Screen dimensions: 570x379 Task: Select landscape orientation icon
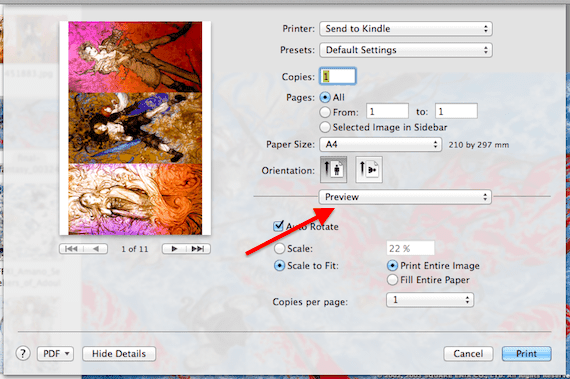[x=369, y=170]
